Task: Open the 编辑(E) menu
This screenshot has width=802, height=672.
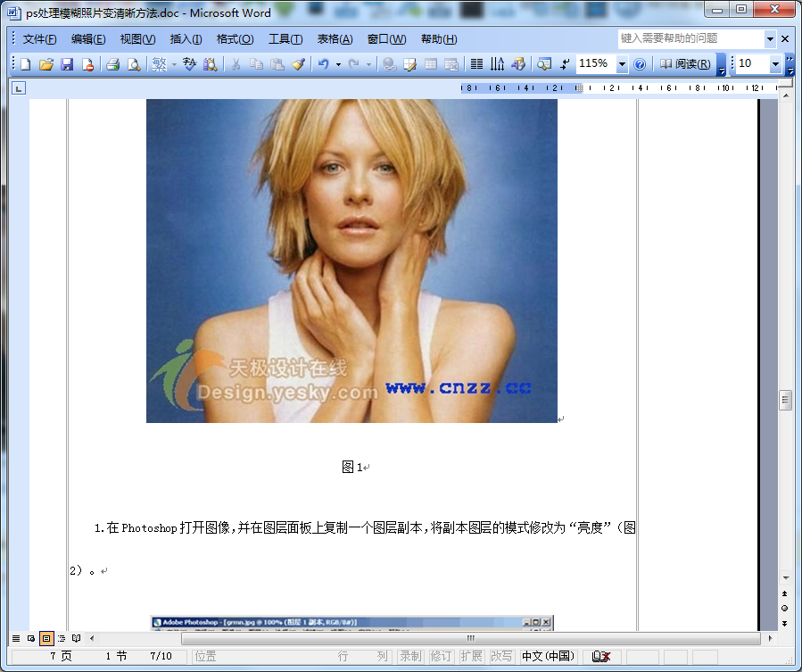Action: coord(88,39)
